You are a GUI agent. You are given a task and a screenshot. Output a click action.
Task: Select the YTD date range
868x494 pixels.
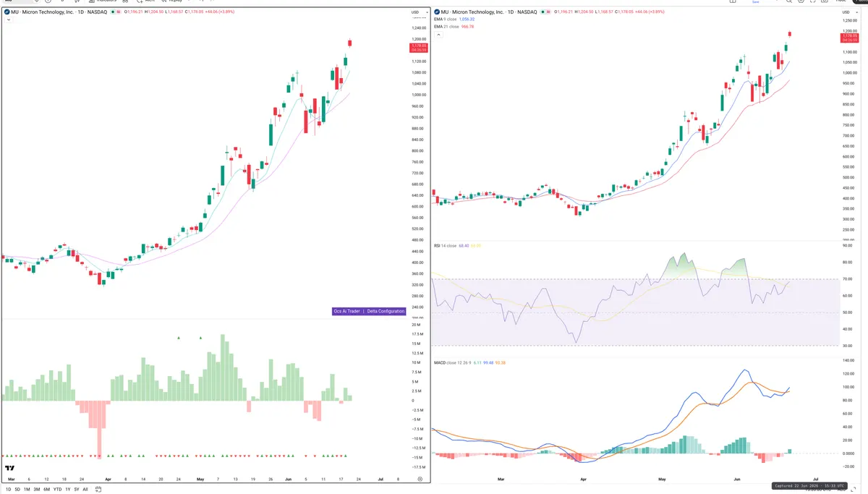click(x=57, y=489)
